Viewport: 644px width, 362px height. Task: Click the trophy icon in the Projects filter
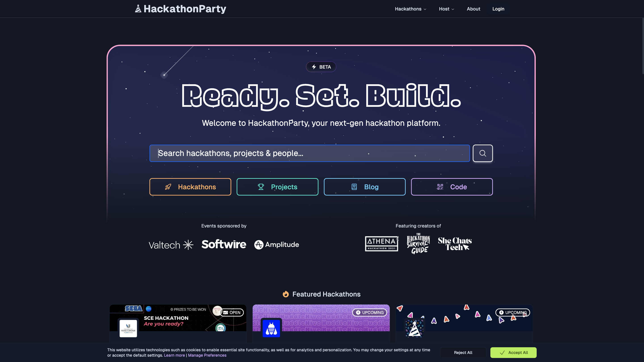coord(261,187)
